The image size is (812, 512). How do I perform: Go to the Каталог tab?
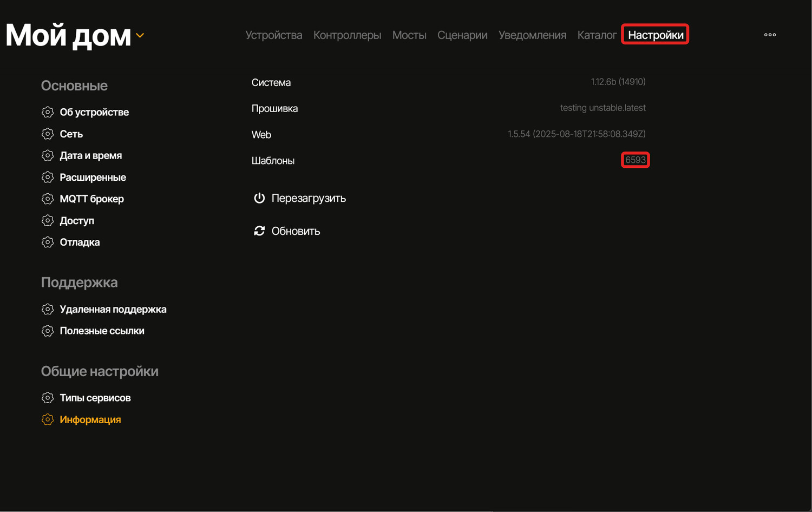pos(597,35)
